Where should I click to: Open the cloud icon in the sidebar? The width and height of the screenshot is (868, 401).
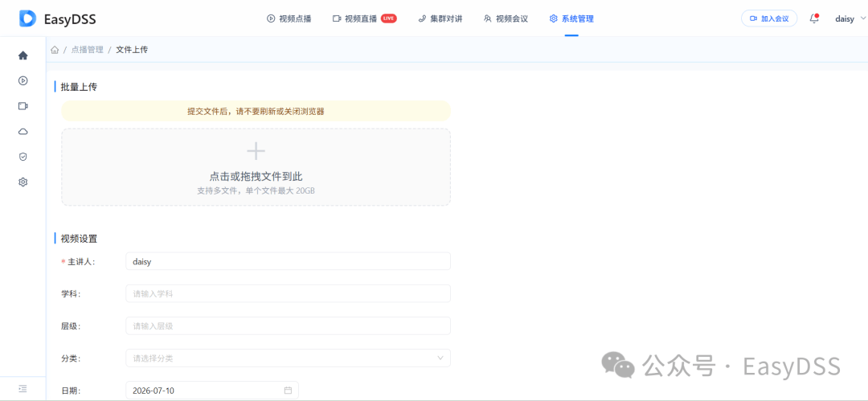[23, 131]
